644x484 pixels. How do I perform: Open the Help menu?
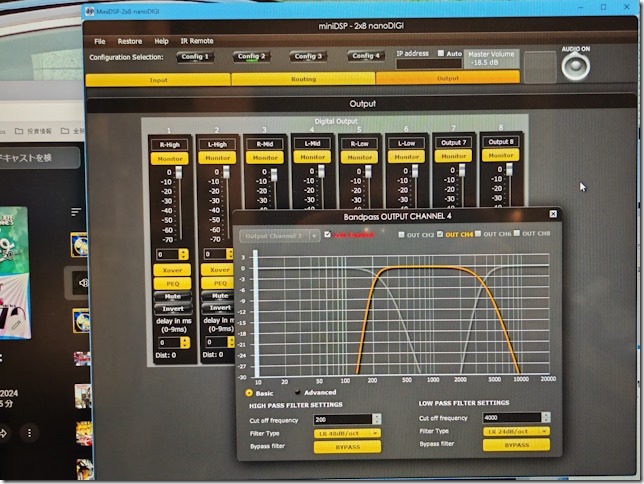[x=161, y=41]
